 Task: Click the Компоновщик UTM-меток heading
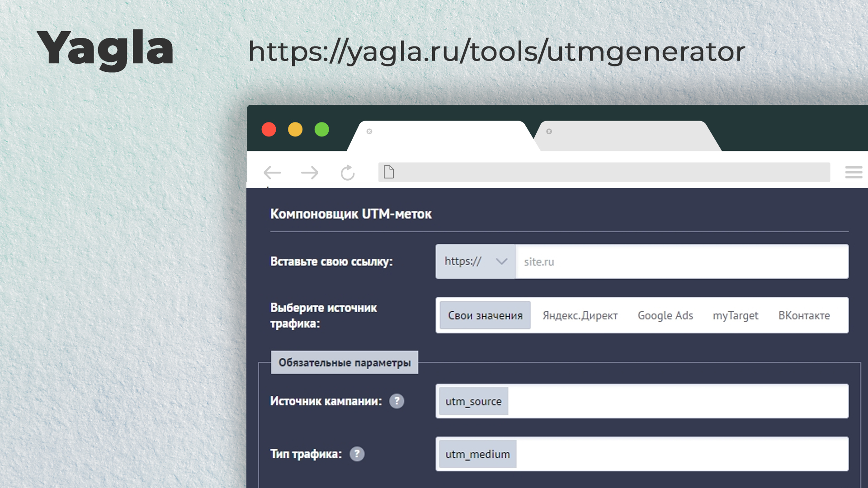click(x=351, y=214)
